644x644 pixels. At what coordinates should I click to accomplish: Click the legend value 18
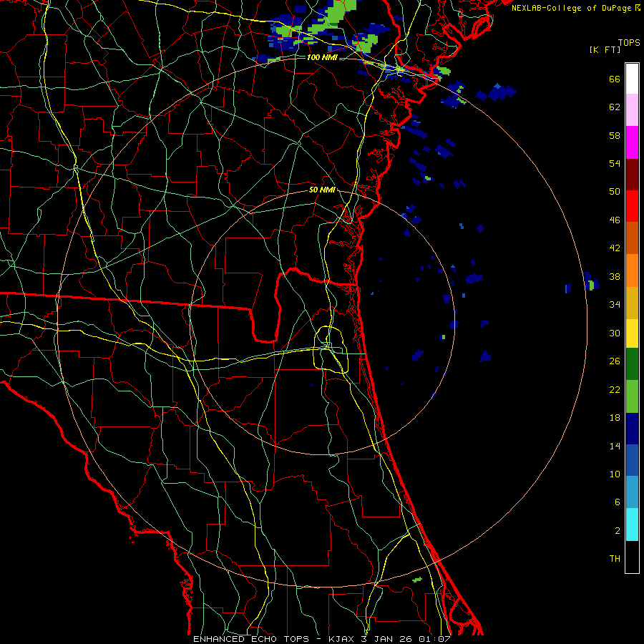point(615,418)
